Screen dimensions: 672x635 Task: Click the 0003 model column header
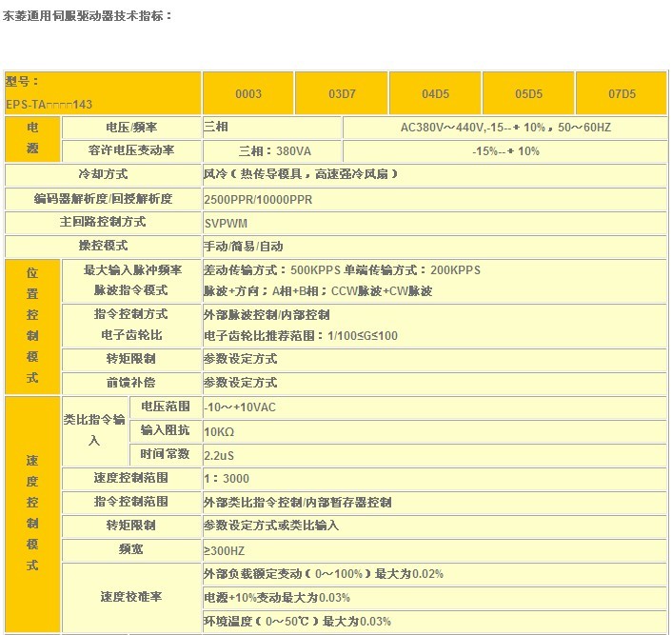(x=248, y=93)
